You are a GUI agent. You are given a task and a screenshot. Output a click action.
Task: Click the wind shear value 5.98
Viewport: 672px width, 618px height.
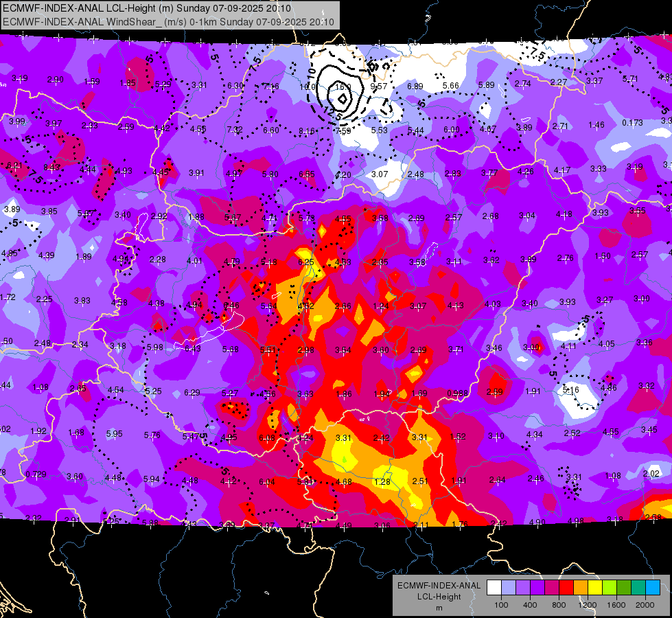154,347
